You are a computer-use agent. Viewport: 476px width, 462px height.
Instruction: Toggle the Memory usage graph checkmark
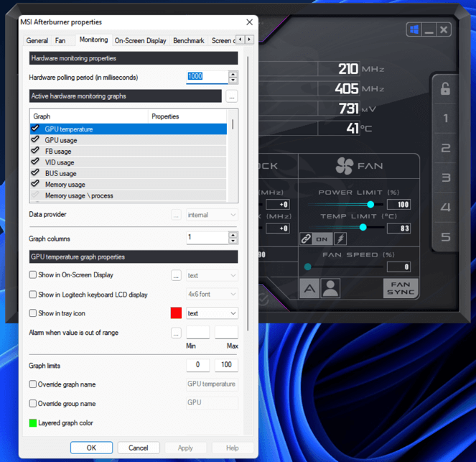pos(35,183)
